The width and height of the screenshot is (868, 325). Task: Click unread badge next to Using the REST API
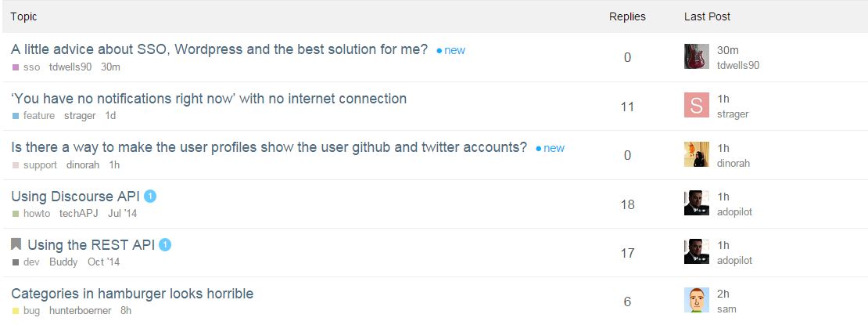tap(165, 245)
